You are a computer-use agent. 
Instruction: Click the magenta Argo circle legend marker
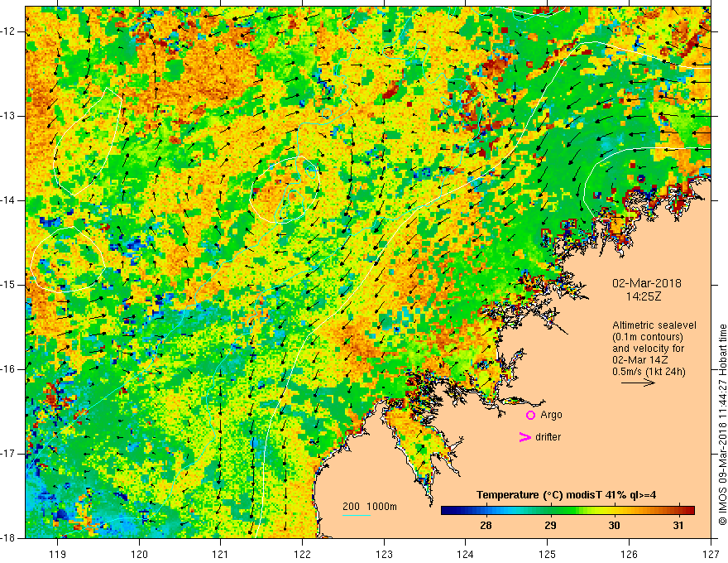click(x=530, y=416)
